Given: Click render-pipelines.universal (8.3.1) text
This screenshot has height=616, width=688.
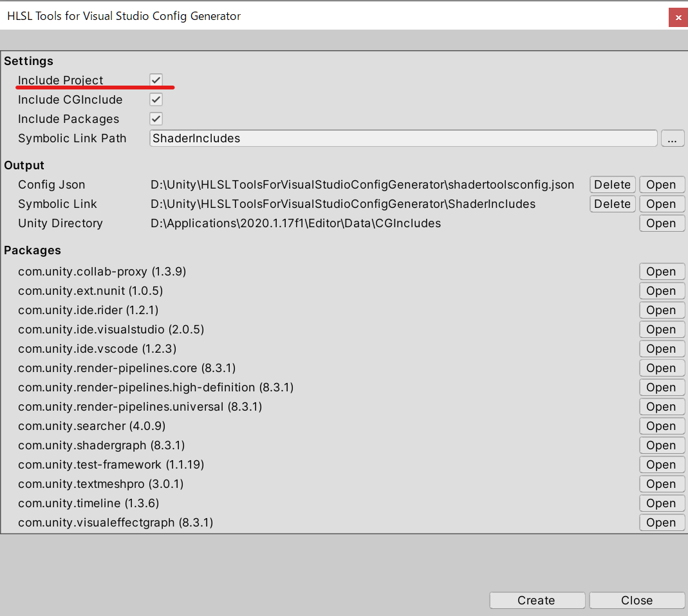Looking at the screenshot, I should pyautogui.click(x=140, y=407).
